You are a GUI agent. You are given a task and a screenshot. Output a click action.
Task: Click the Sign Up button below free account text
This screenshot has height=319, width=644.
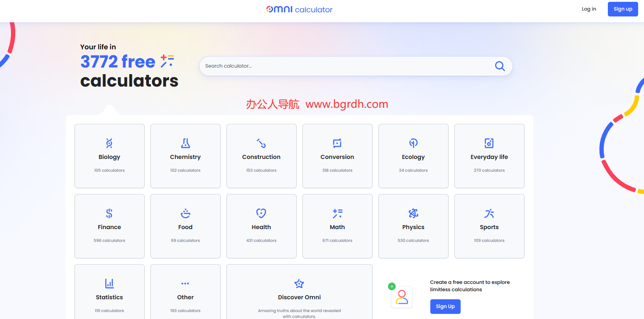[445, 307]
